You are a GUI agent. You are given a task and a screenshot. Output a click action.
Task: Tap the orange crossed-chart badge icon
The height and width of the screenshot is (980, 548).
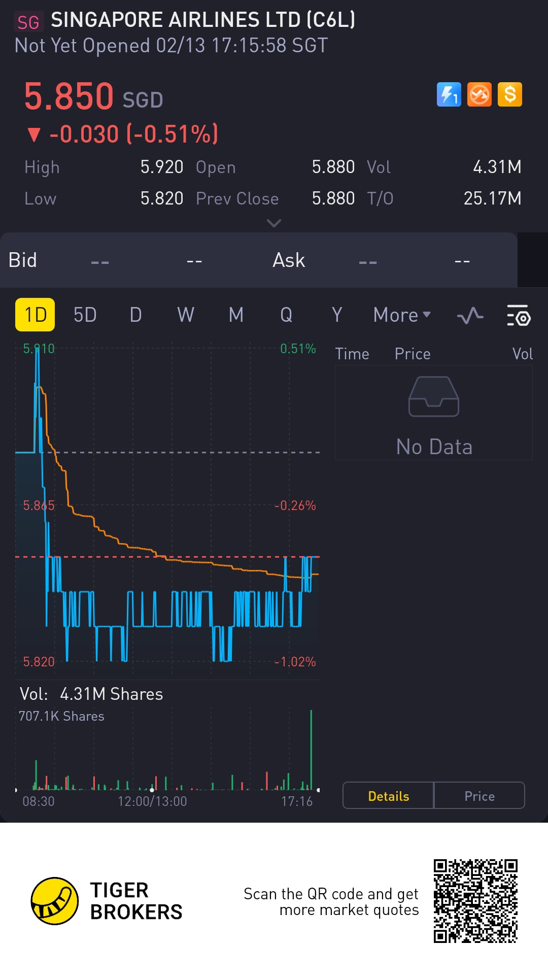coord(479,94)
